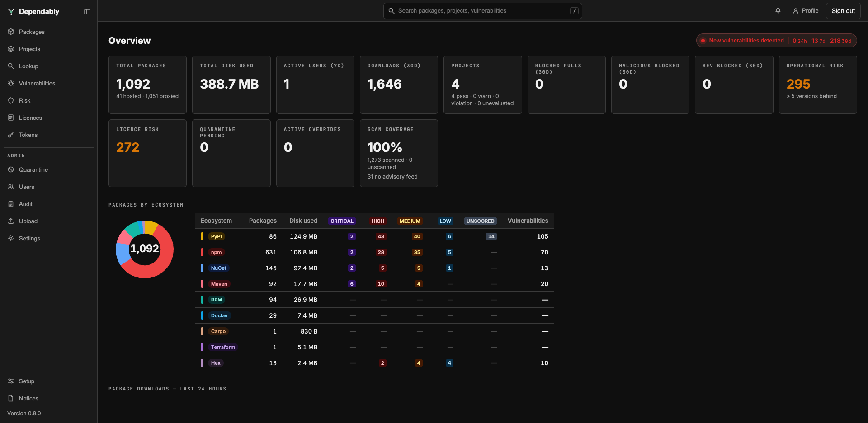Click the Settings gear icon in the sidebar

pos(11,238)
